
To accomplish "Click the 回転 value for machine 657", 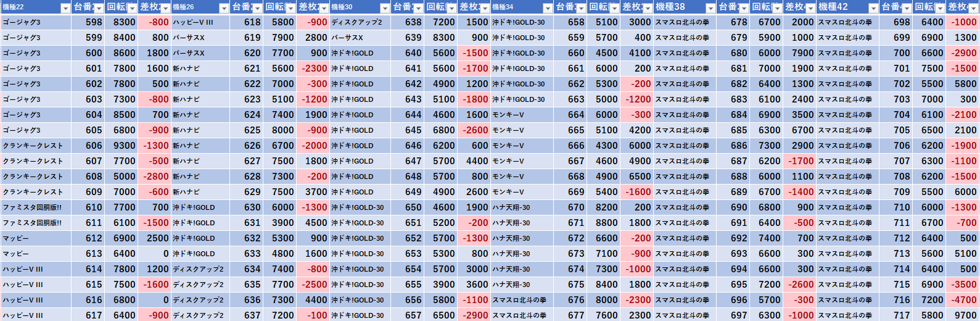I will (441, 315).
